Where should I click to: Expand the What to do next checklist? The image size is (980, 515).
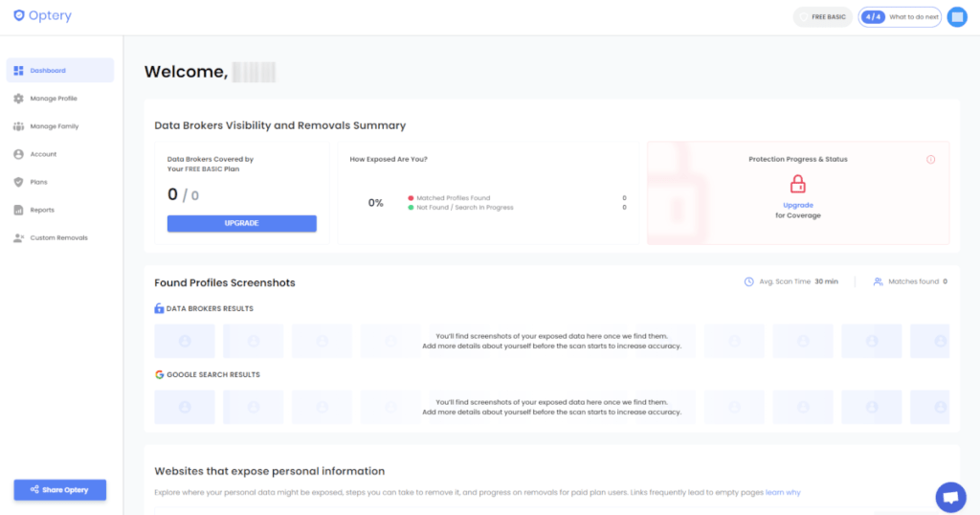(900, 16)
